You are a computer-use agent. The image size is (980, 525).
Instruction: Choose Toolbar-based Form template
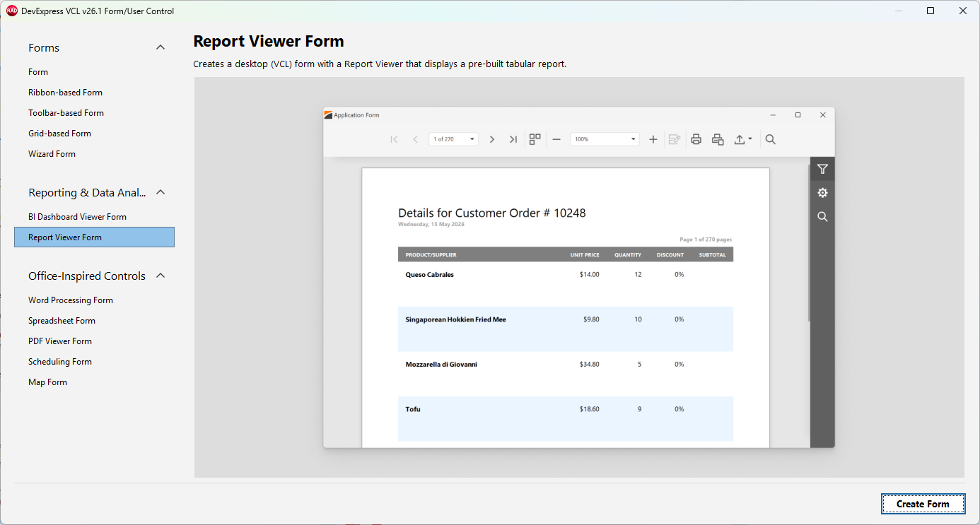(x=94, y=113)
